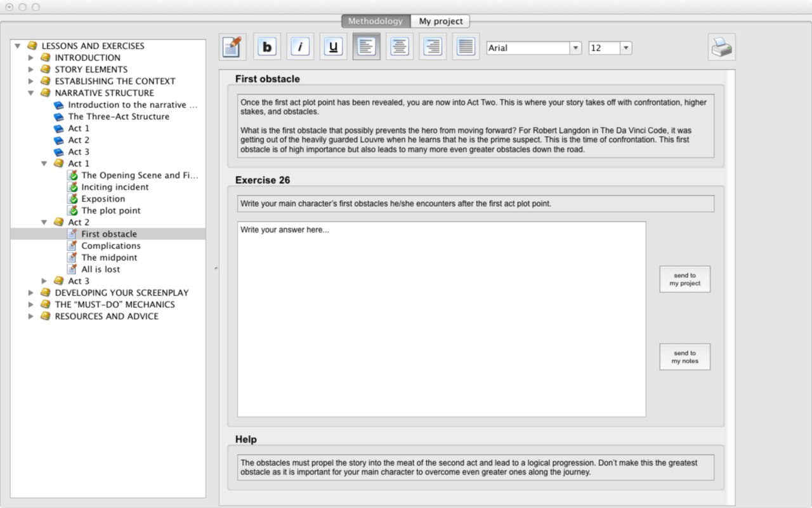Click the All is lost exercise icon

[x=72, y=269]
